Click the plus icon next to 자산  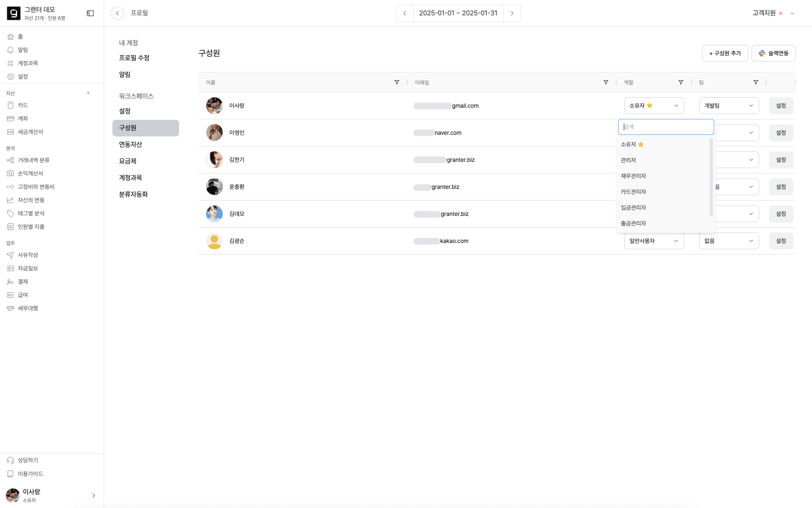tap(88, 93)
